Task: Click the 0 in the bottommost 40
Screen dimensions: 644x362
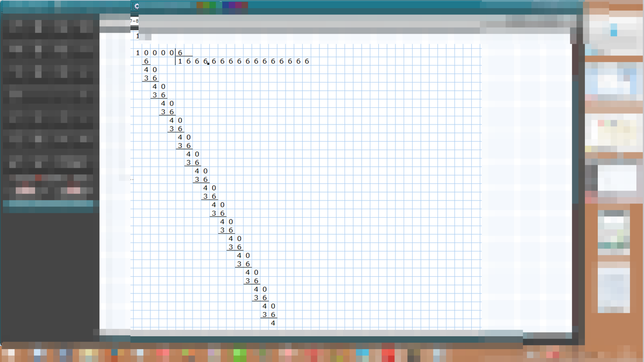Action: pos(273,306)
